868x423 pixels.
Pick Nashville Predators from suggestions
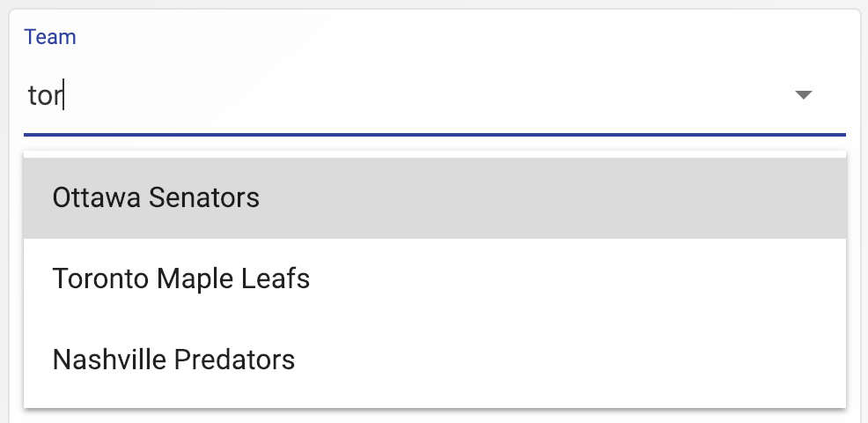point(173,360)
